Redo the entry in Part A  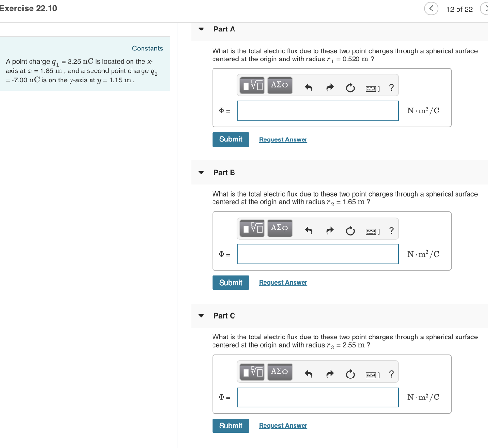pyautogui.click(x=330, y=88)
